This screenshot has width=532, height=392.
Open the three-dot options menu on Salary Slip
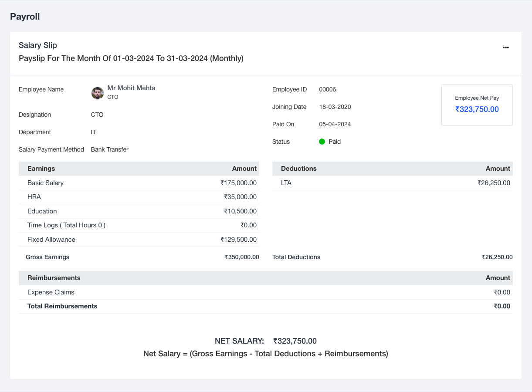505,47
